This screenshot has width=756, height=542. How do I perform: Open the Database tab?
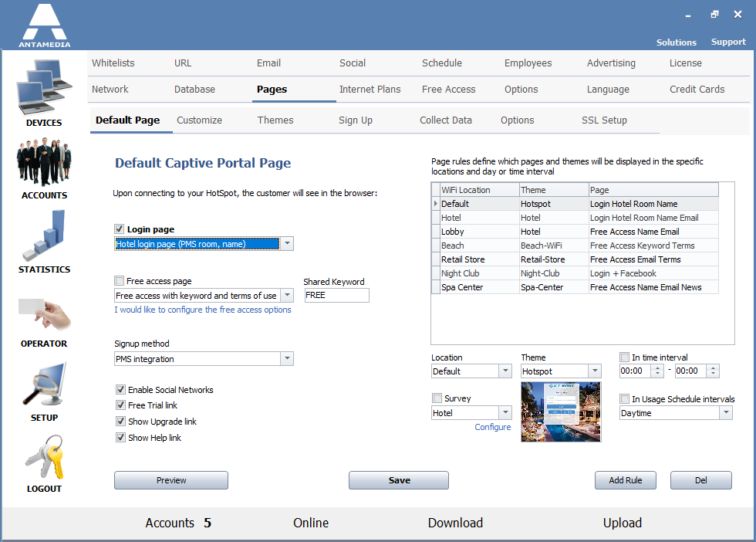tap(194, 90)
